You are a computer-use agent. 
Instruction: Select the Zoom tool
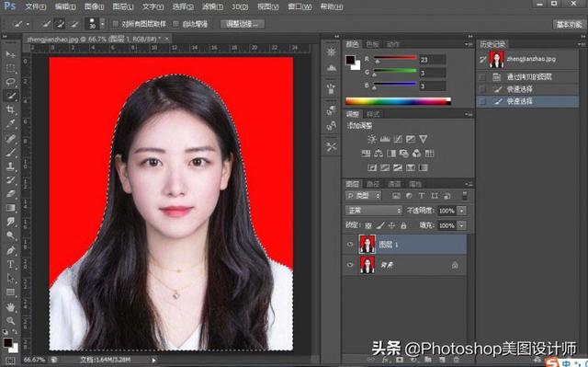point(10,321)
